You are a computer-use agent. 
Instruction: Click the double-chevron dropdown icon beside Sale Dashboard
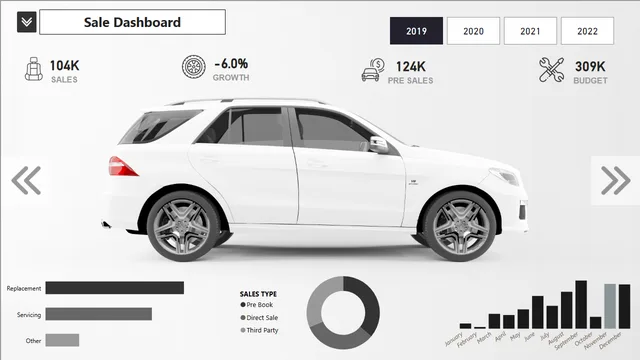click(27, 22)
